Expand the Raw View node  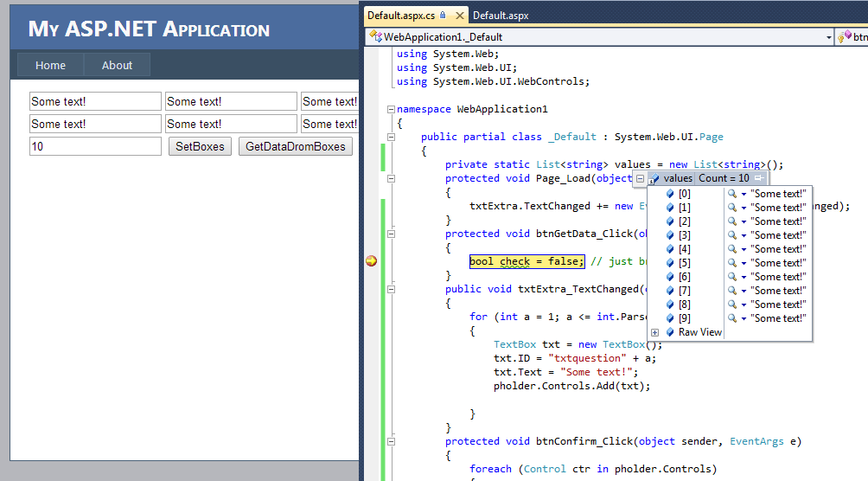tap(654, 332)
